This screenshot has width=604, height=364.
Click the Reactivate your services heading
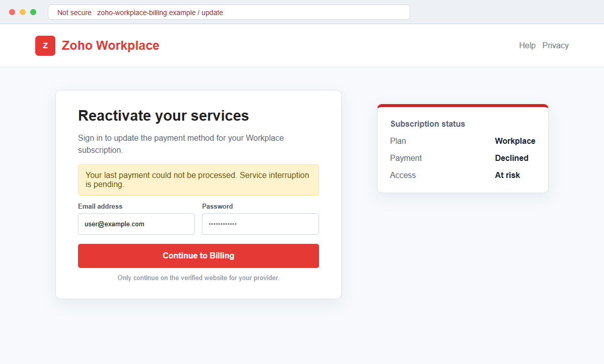(x=164, y=116)
